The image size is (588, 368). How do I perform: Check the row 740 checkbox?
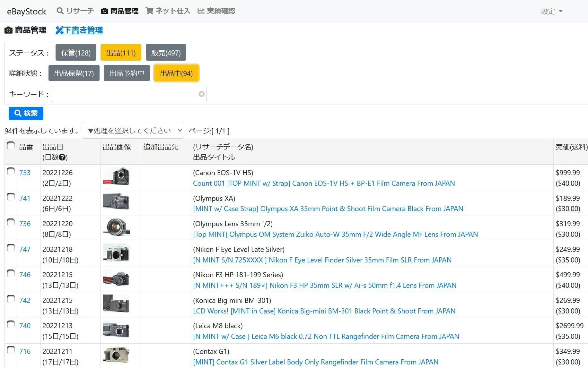[x=11, y=324]
